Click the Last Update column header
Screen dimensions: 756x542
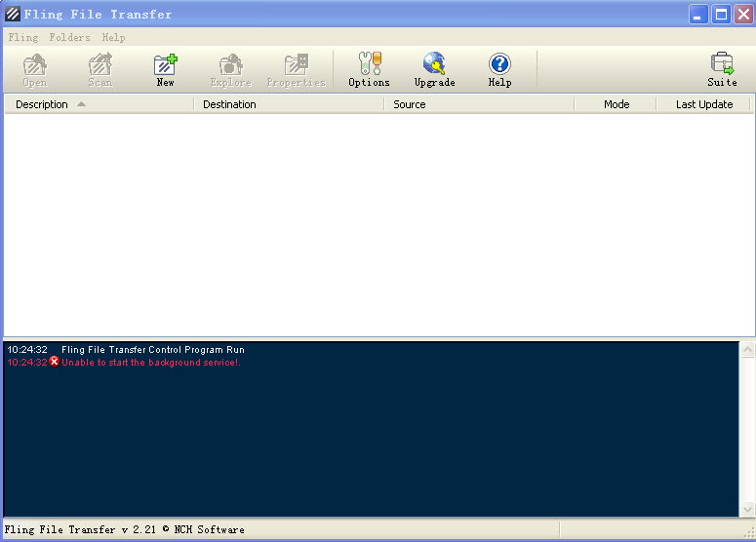click(703, 104)
